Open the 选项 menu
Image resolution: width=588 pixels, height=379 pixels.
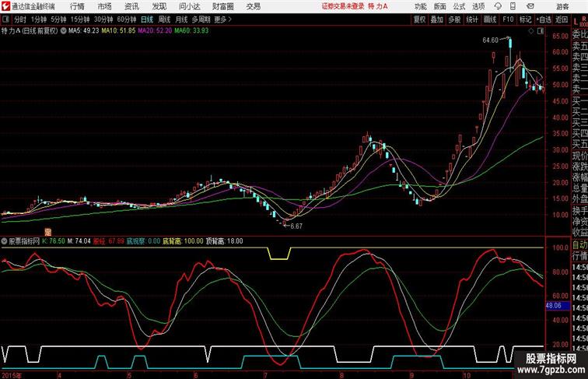click(x=478, y=6)
